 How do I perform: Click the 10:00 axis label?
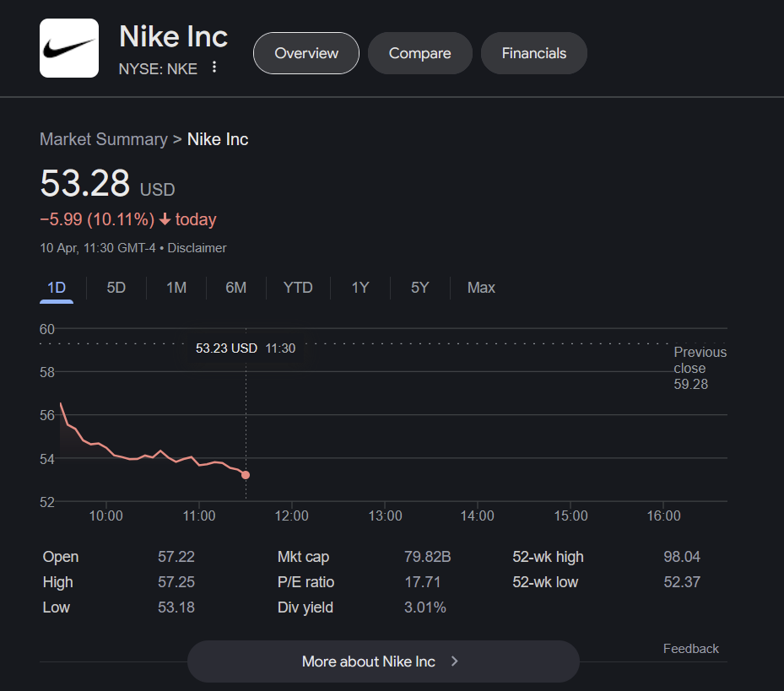pos(105,516)
